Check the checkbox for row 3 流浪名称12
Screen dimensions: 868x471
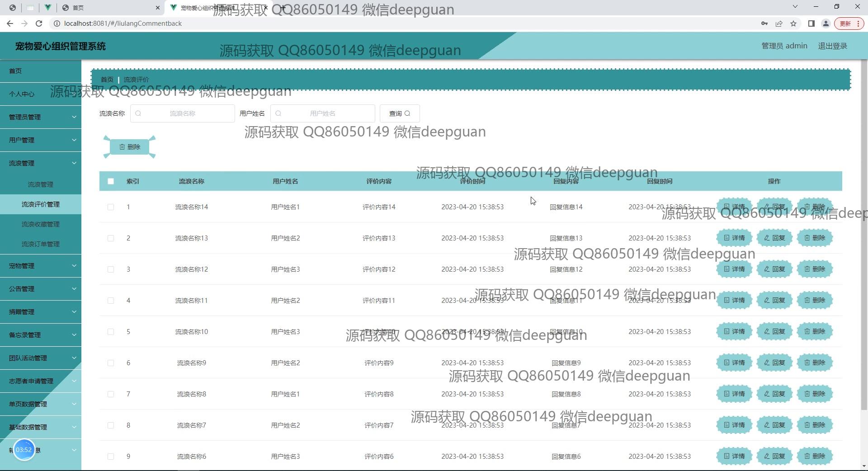pos(111,269)
